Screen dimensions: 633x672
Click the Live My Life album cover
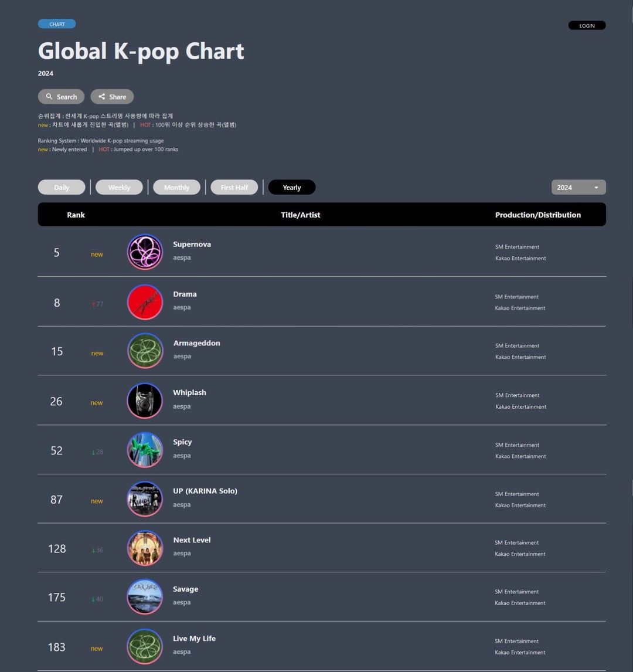tap(145, 647)
